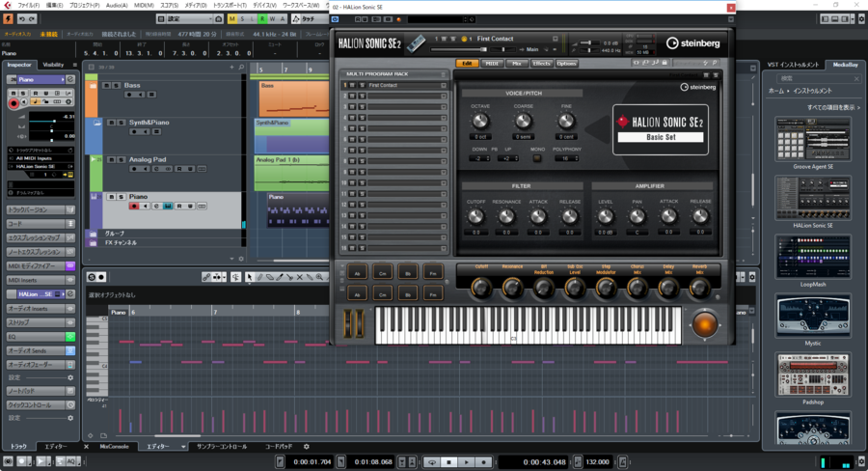This screenshot has height=471, width=868.
Task: Select the Erase tool in editor toolbar
Action: coord(270,277)
